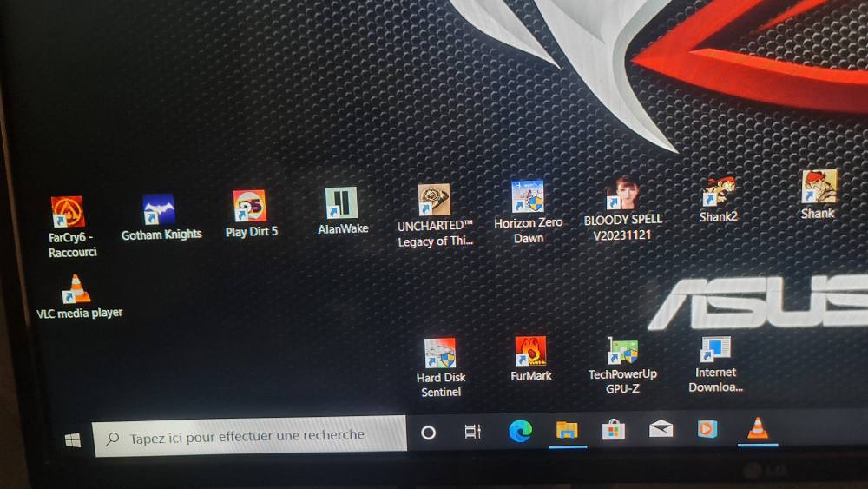Open the FarCry6 - Raccourci shortcut
Viewport: 868px width, 489px height.
[x=69, y=211]
